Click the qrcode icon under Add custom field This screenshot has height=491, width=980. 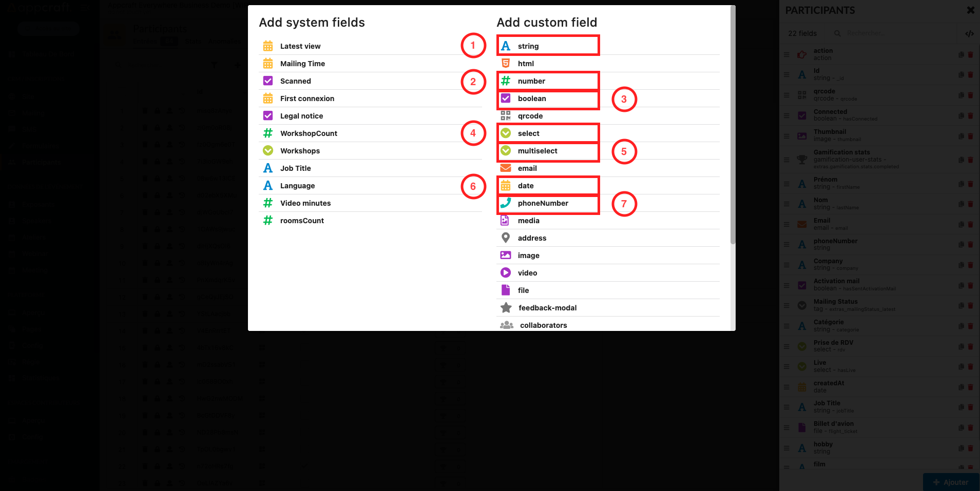(506, 116)
